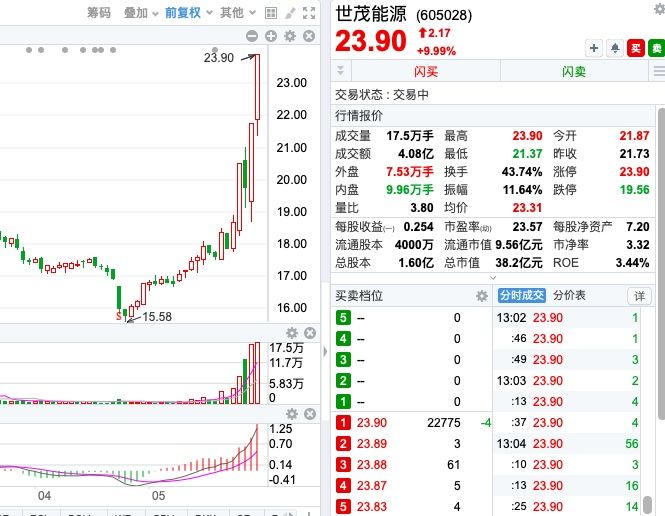Expand the 叠加 overlay dropdown
This screenshot has height=516, width=665.
point(141,13)
